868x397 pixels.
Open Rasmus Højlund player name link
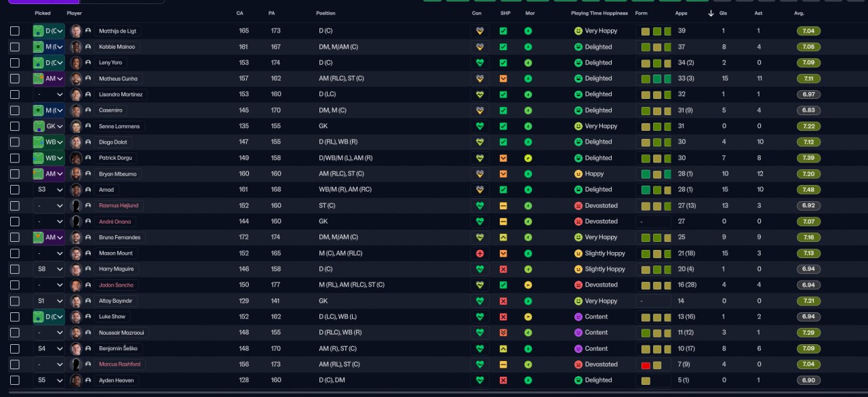click(119, 205)
